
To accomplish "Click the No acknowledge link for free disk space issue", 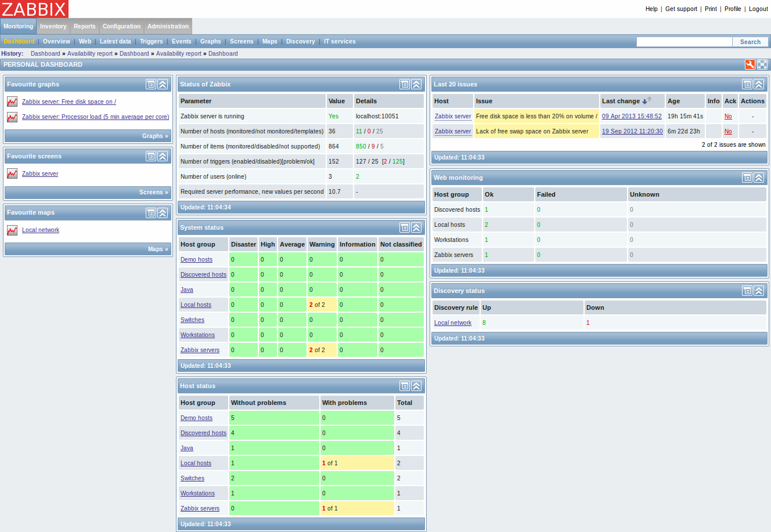I will [728, 116].
